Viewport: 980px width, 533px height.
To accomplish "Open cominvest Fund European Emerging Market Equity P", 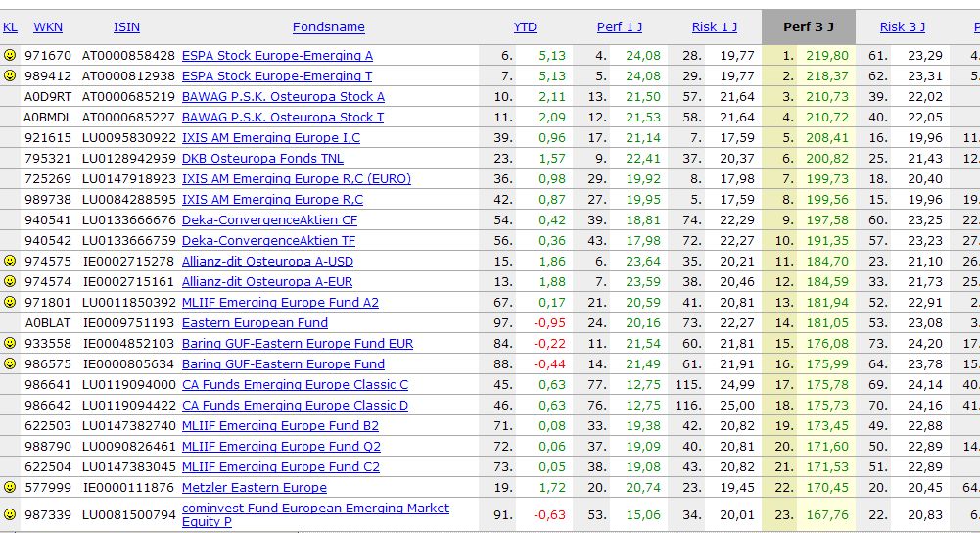I will click(315, 515).
